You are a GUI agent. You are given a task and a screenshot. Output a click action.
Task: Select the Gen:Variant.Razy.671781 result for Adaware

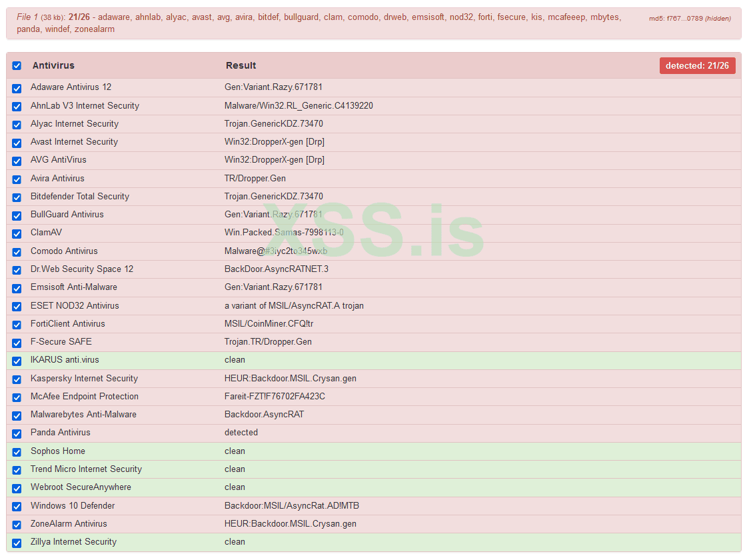pyautogui.click(x=273, y=87)
